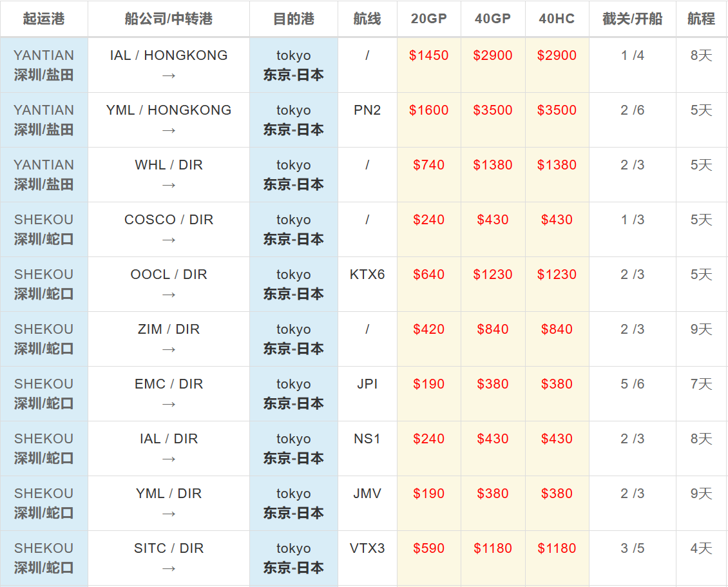Click the arrow beneath WHL / DIR
The image size is (728, 587).
tap(169, 185)
